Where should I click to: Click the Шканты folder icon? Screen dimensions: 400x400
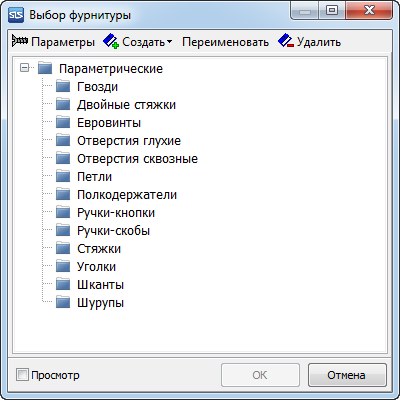(x=63, y=284)
